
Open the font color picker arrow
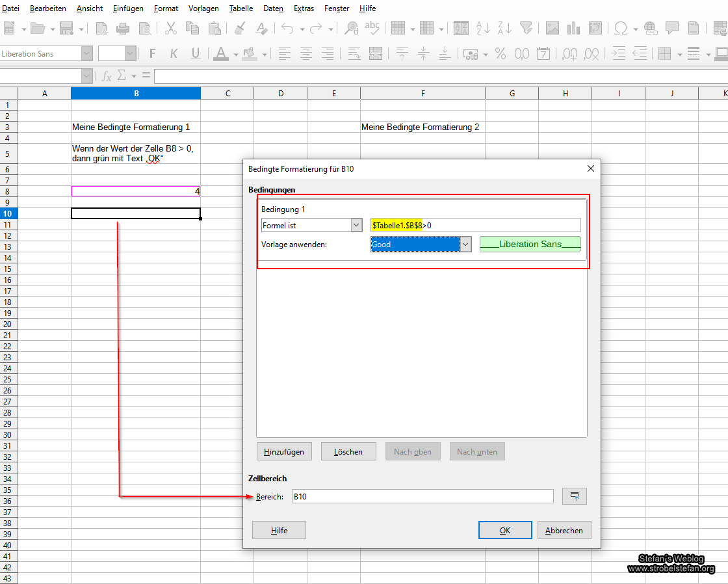pyautogui.click(x=235, y=53)
